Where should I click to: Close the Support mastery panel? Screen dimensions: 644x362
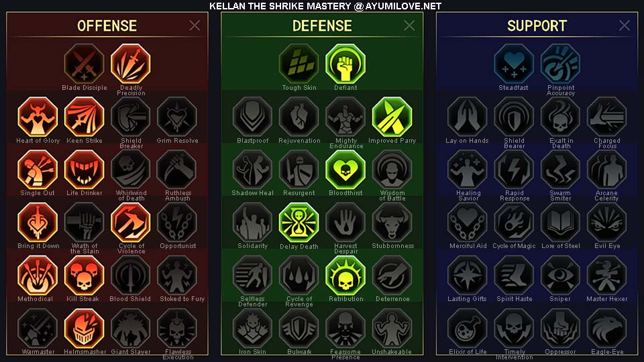[x=625, y=25]
